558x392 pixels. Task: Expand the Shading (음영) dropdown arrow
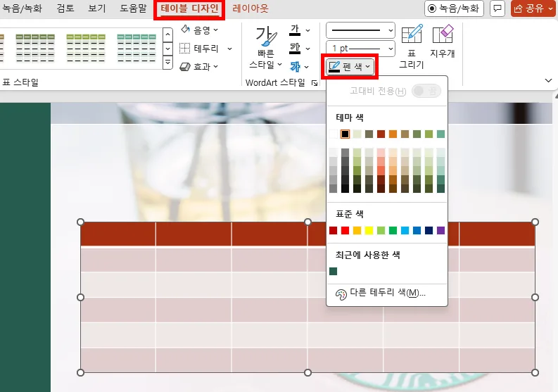point(215,30)
